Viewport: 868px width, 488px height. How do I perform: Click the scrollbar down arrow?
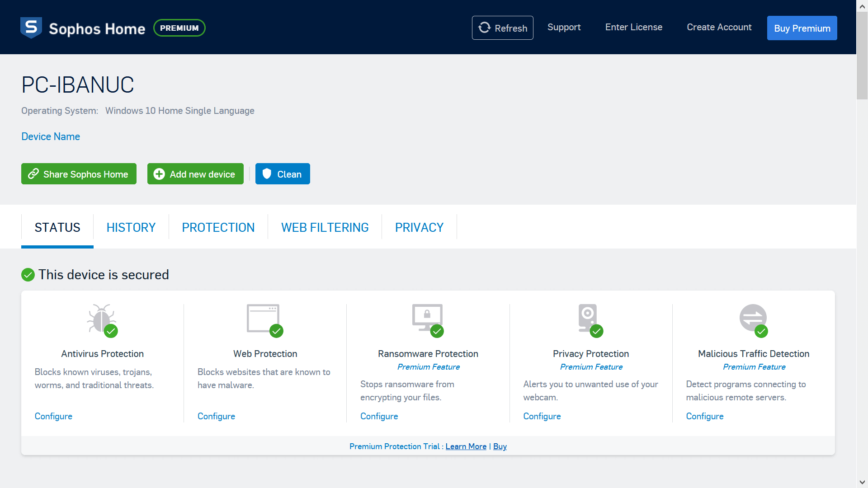[862, 482]
